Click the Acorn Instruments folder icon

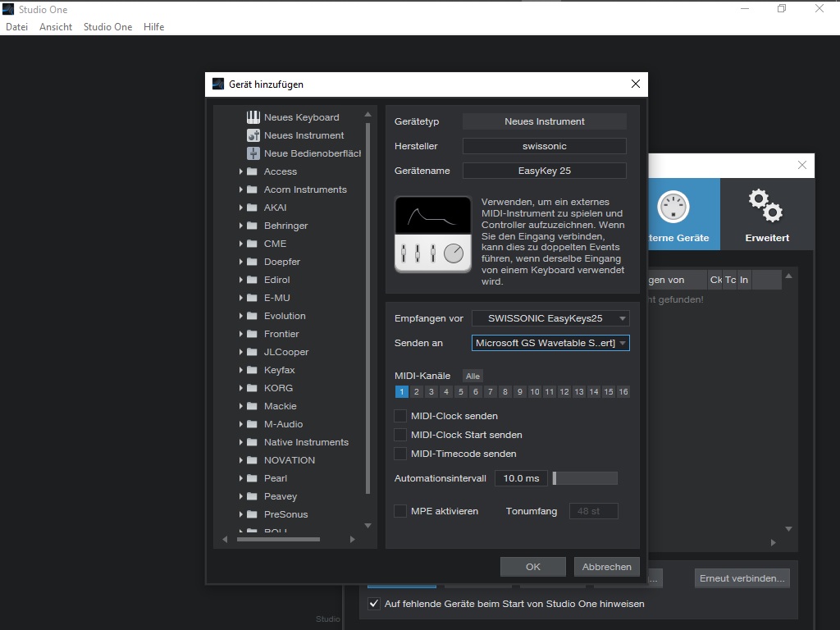pos(252,189)
